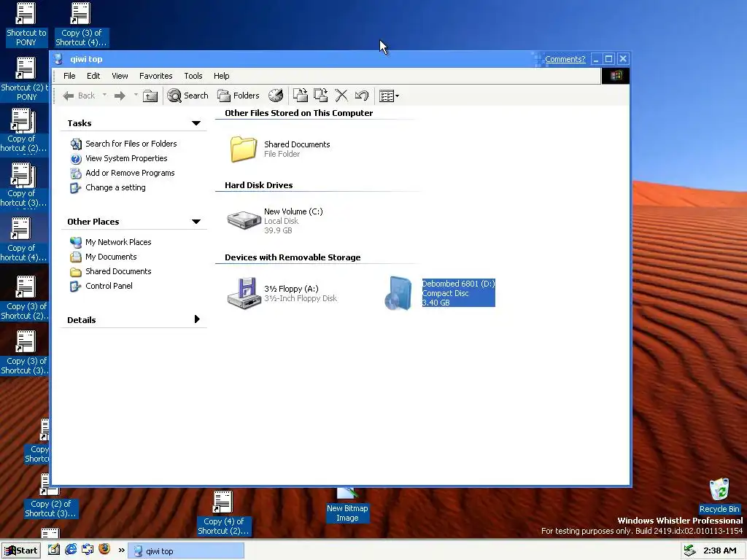Screen dimensions: 747x560
Task: Click the Other Files Stored on This Computer header
Action: (x=298, y=113)
